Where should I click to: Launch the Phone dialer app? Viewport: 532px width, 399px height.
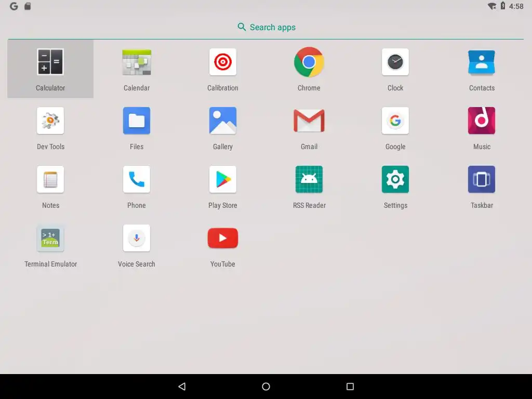point(137,179)
